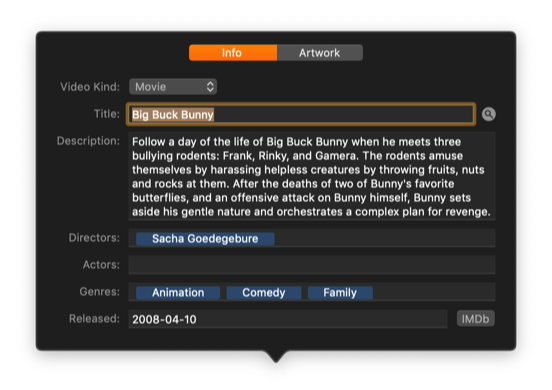The height and width of the screenshot is (390, 552).
Task: Click the Description label
Action: [x=88, y=141]
